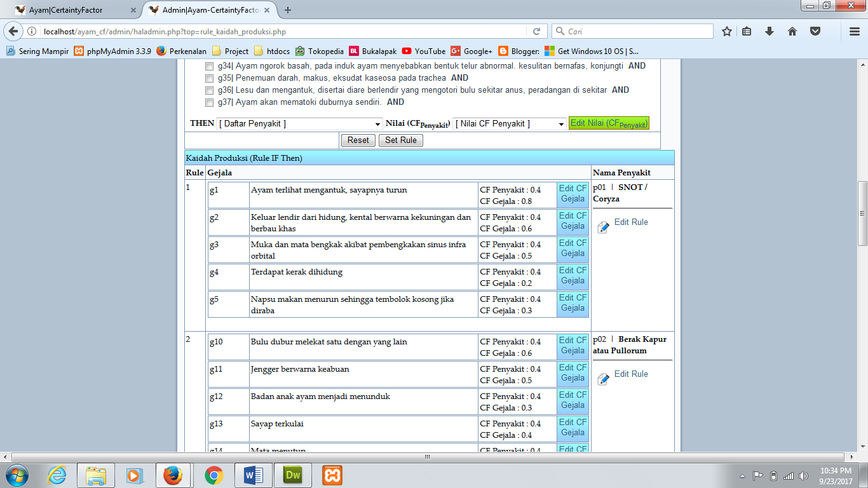Click Edit CF Gejala for g10
868x488 pixels.
573,346
